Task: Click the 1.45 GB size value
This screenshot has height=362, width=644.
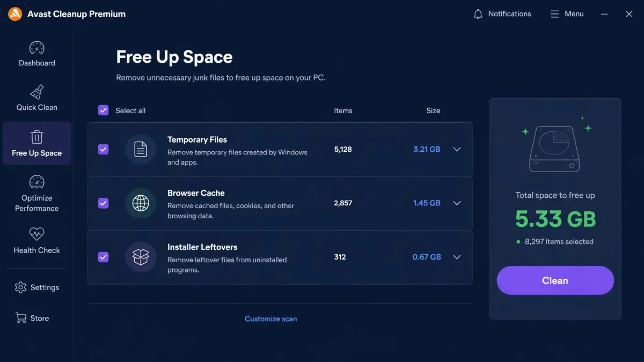Action: (427, 203)
